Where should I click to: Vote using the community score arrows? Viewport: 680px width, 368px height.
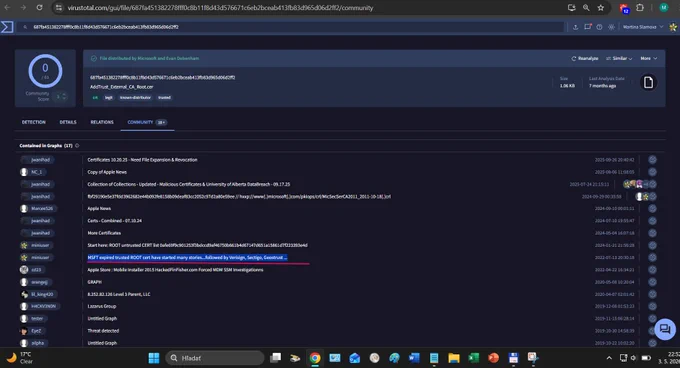click(64, 96)
